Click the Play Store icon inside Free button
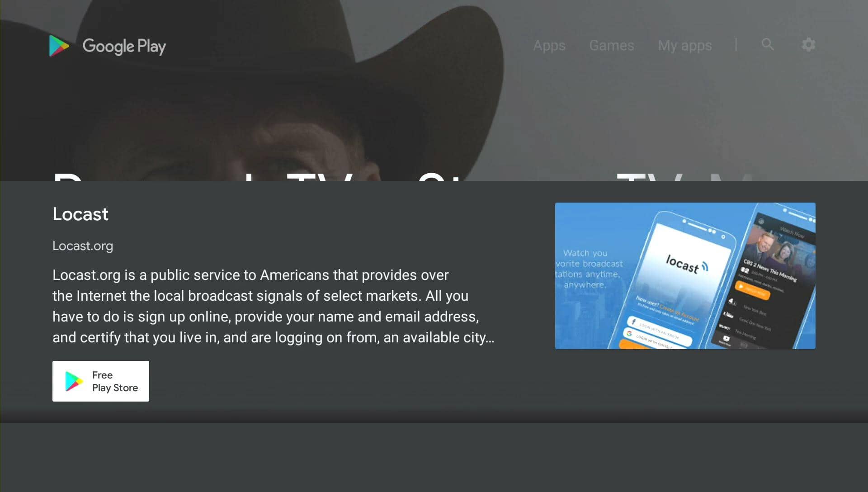868x492 pixels. tap(74, 381)
